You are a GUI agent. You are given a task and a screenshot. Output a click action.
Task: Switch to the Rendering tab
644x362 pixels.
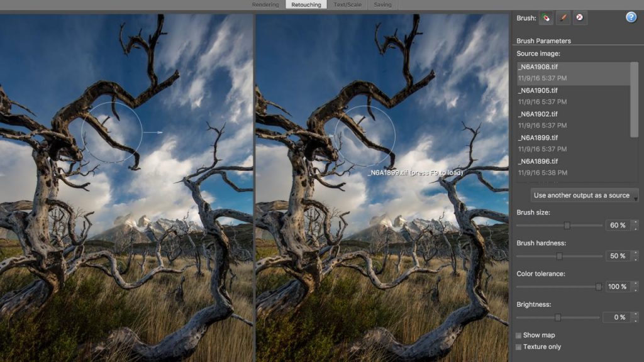point(265,4)
